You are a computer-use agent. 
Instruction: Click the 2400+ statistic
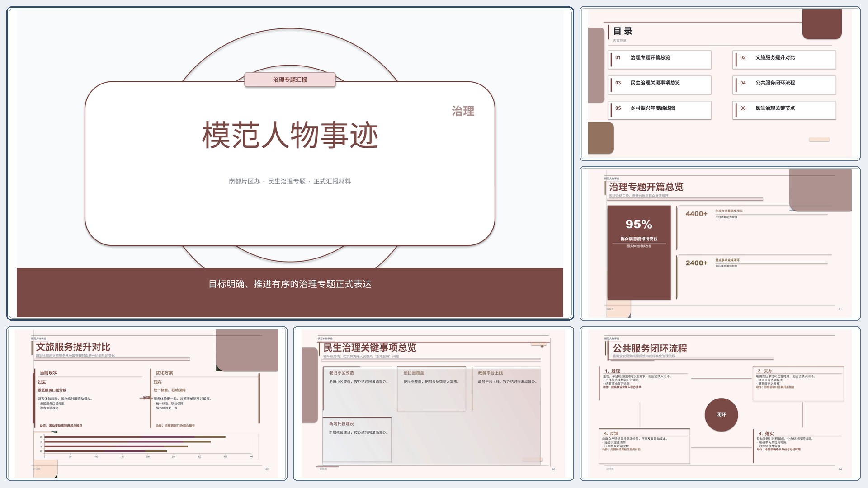click(x=696, y=263)
